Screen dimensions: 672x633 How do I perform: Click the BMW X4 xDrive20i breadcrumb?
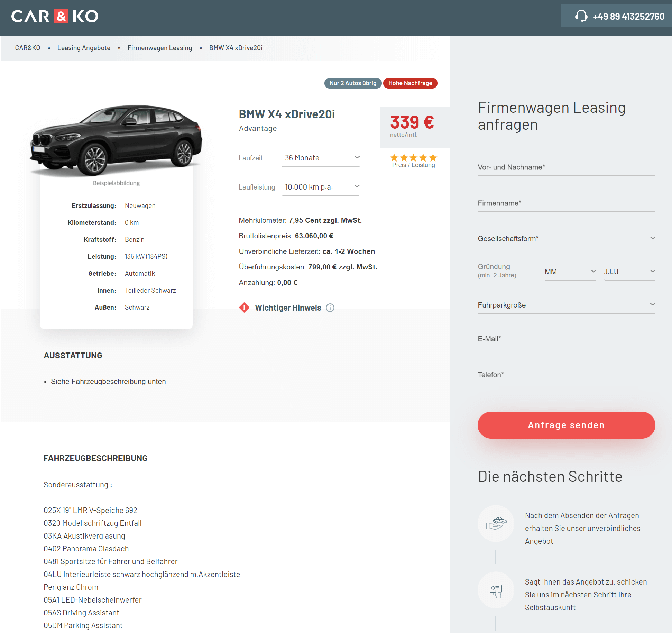(236, 48)
